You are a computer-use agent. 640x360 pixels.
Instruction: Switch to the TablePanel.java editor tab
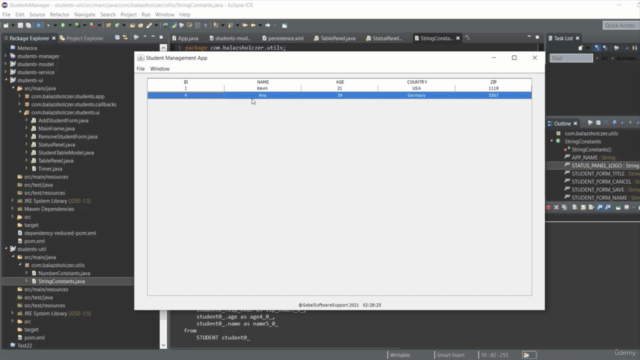(x=334, y=38)
